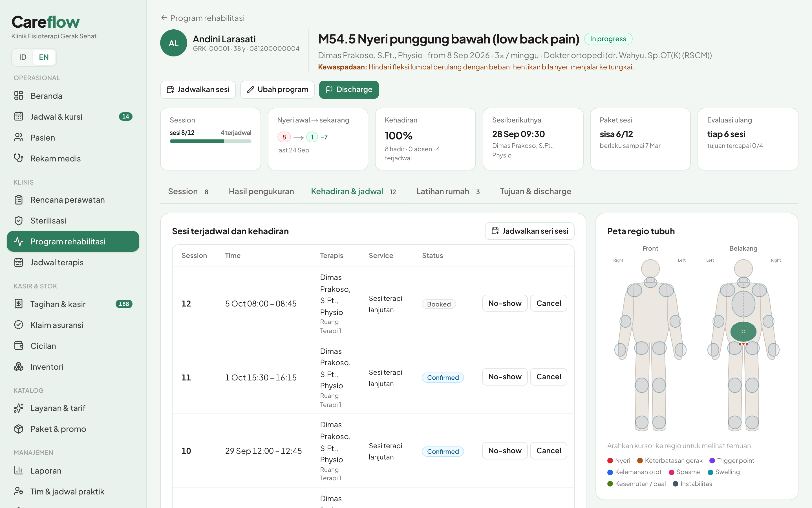Select the Inventori boxes icon

click(18, 367)
